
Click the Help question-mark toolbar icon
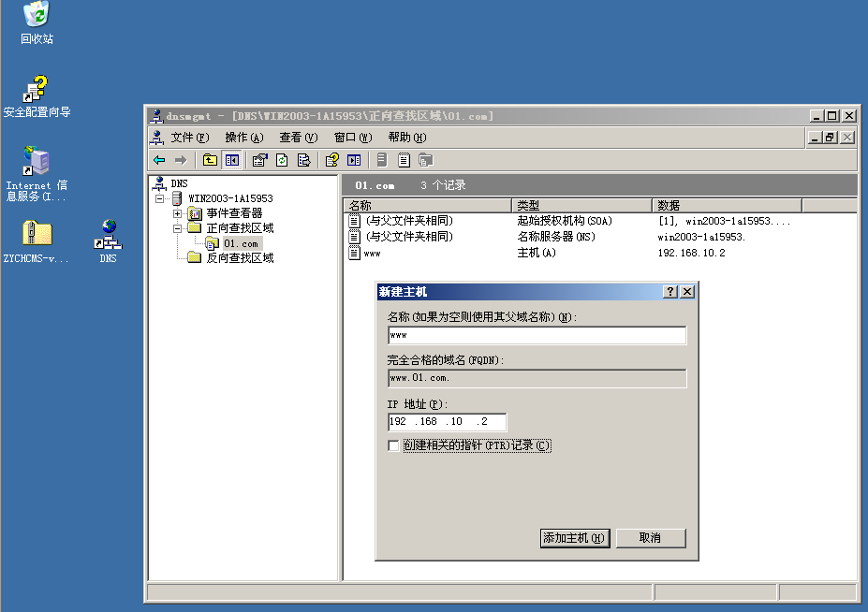pos(332,160)
